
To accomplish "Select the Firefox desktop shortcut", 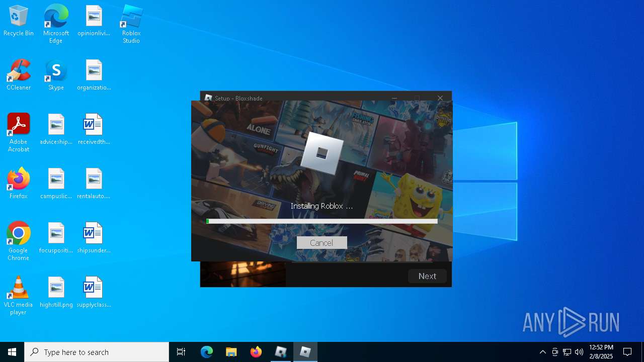I will pos(19,184).
